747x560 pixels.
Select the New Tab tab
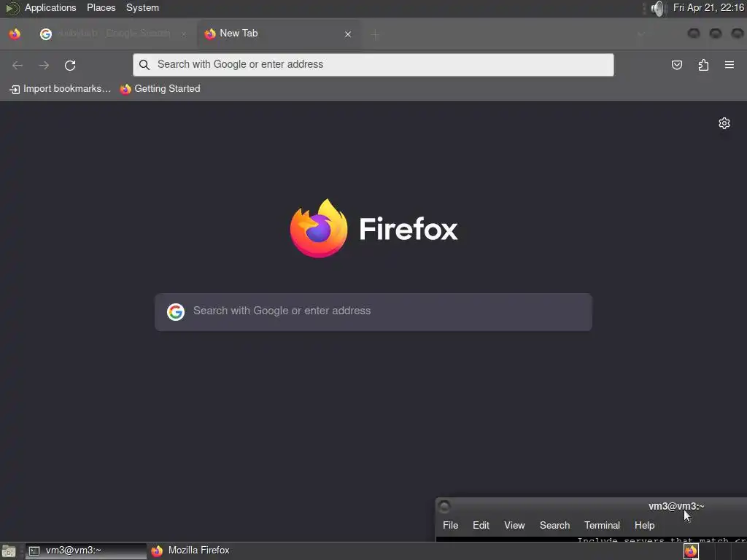coord(279,34)
